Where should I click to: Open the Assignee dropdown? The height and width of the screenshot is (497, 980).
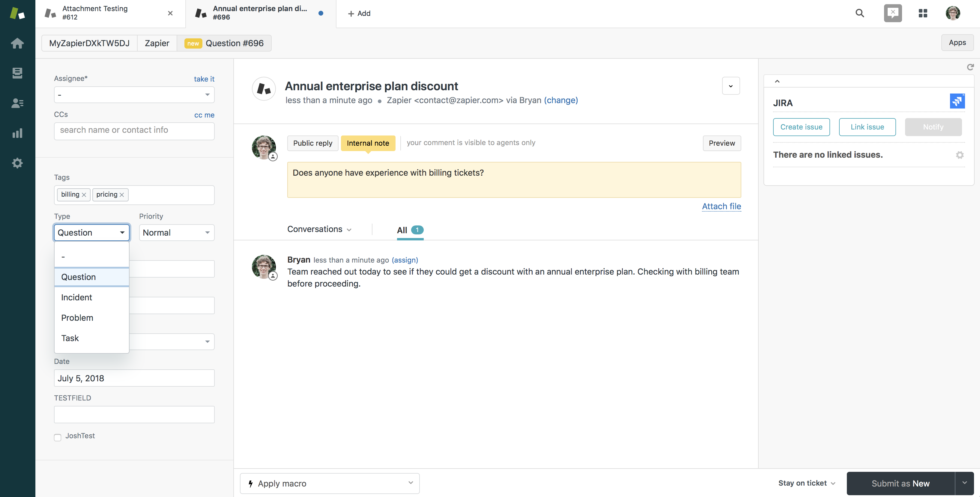click(134, 94)
